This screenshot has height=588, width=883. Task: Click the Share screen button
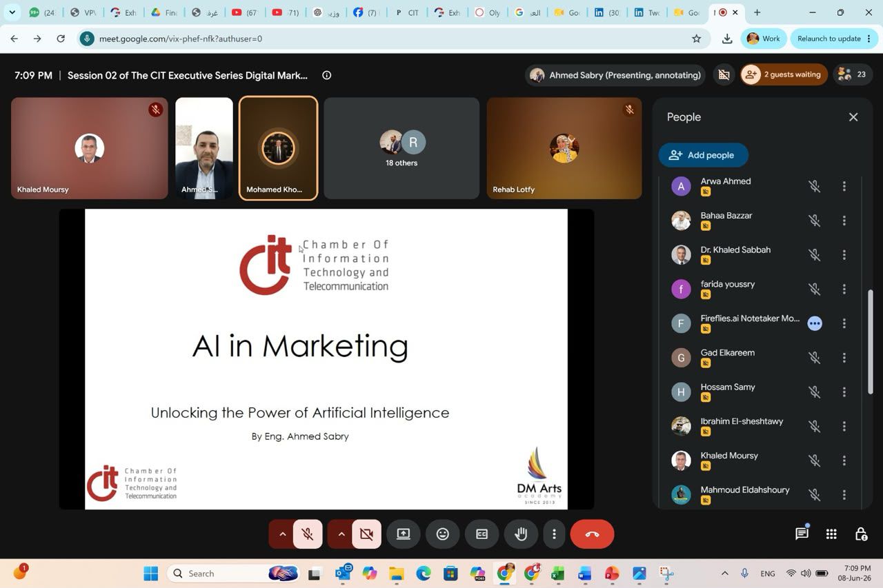tap(404, 534)
